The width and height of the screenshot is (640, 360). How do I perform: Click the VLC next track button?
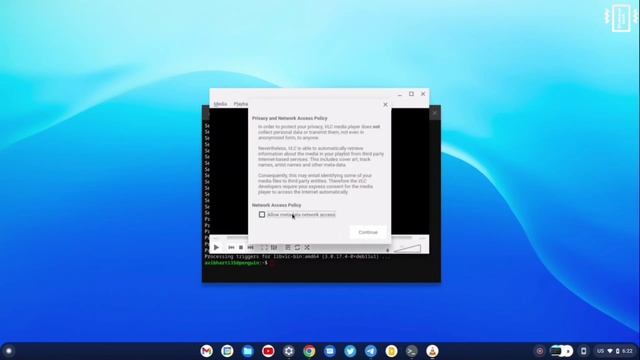[x=250, y=247]
